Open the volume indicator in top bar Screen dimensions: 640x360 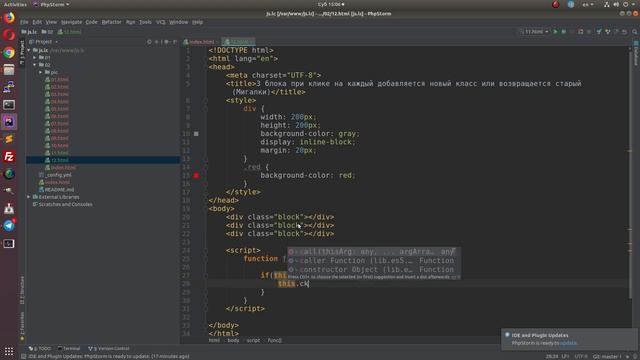pyautogui.click(x=616, y=4)
